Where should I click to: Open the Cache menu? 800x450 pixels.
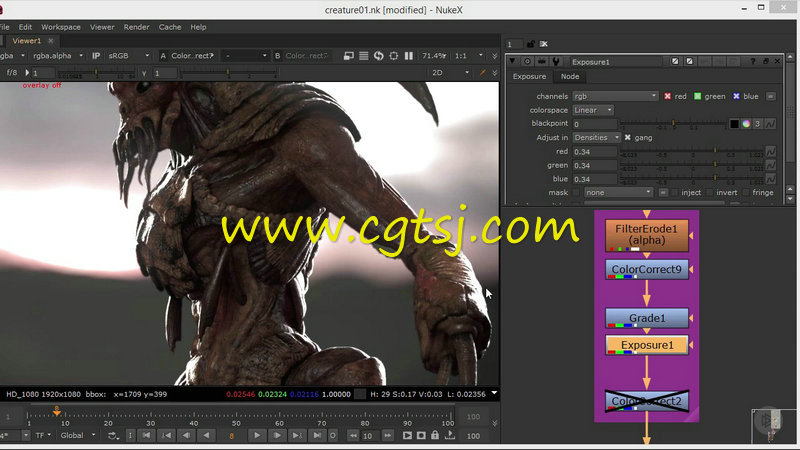[x=169, y=27]
